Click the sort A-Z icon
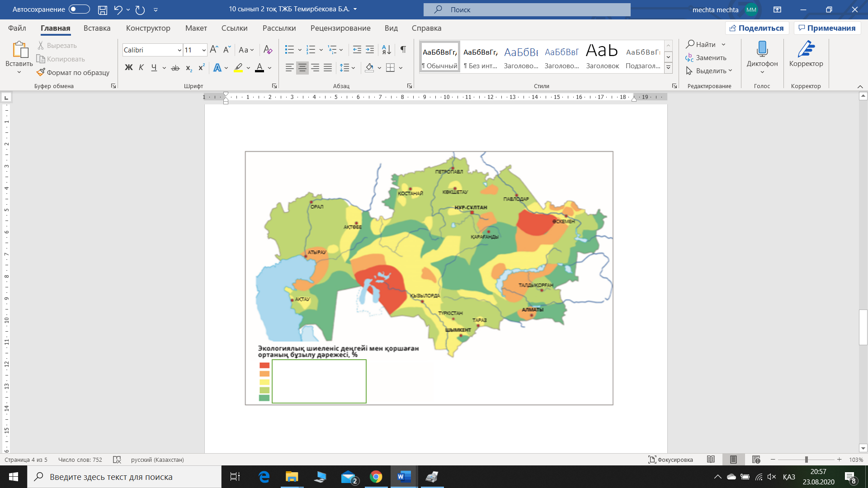 (x=387, y=50)
